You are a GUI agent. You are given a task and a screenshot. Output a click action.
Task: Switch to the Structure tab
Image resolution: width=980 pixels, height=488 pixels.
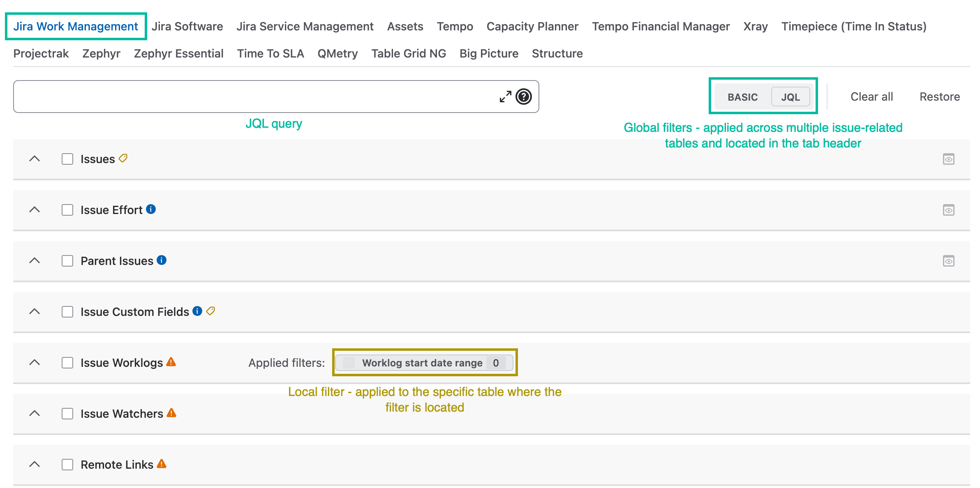coord(557,53)
